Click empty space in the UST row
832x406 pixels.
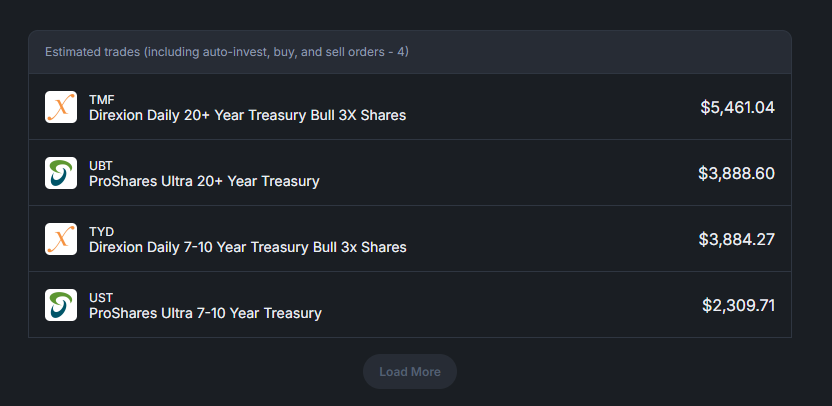509,305
